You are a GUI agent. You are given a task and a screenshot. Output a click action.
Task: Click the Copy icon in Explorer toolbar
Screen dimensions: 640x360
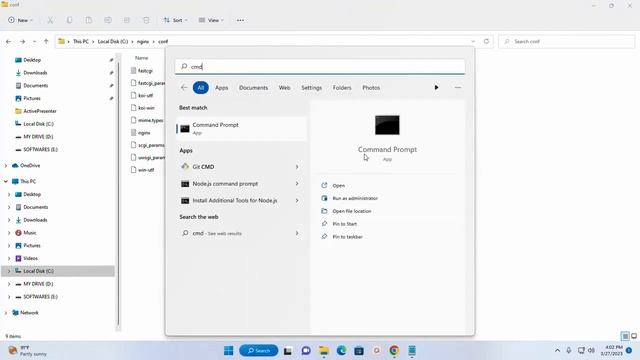[x=69, y=20]
